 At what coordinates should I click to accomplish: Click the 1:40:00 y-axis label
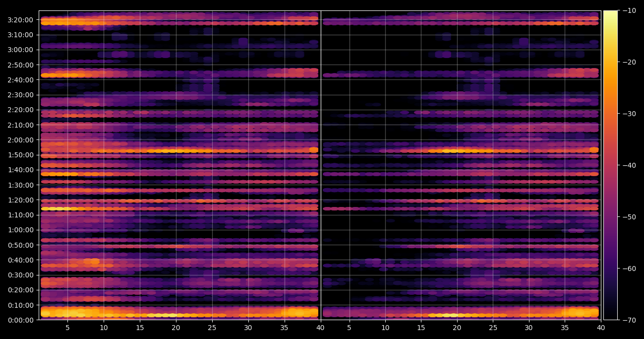point(21,170)
